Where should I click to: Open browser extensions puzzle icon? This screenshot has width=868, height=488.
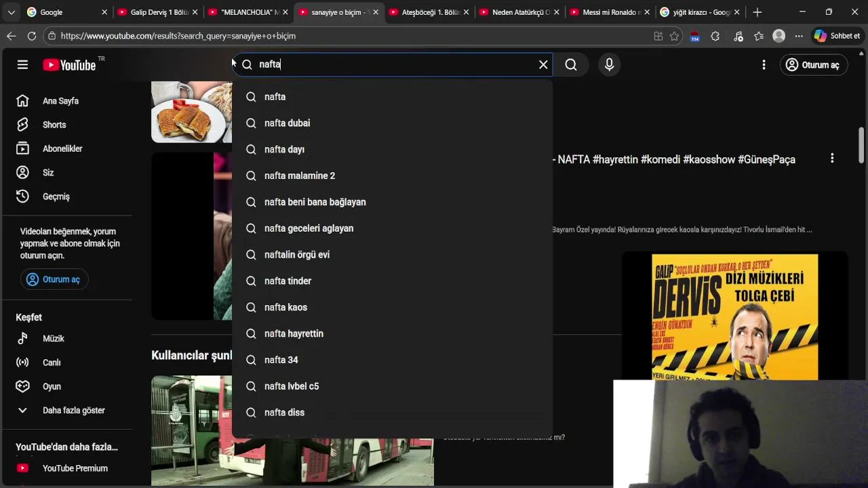click(x=715, y=36)
